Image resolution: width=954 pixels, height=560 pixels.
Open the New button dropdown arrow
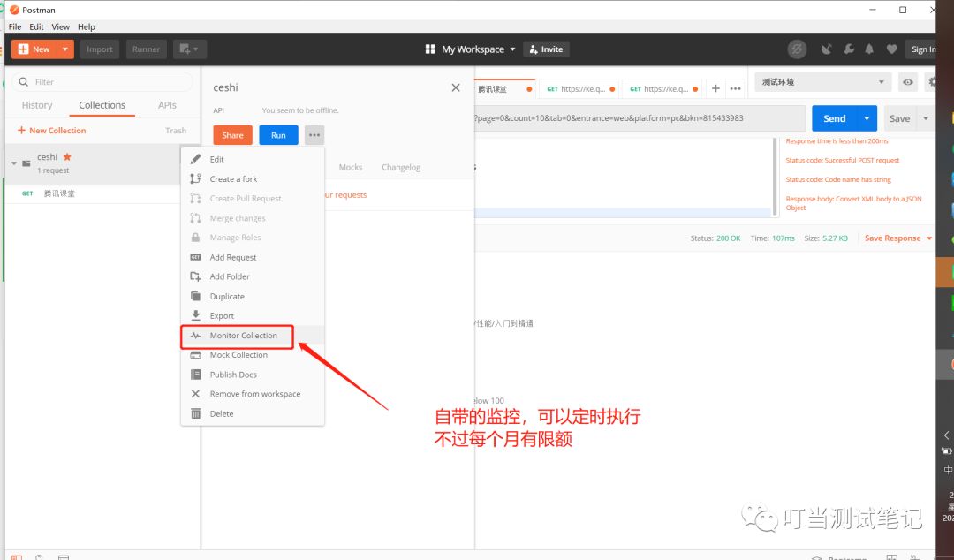click(65, 49)
